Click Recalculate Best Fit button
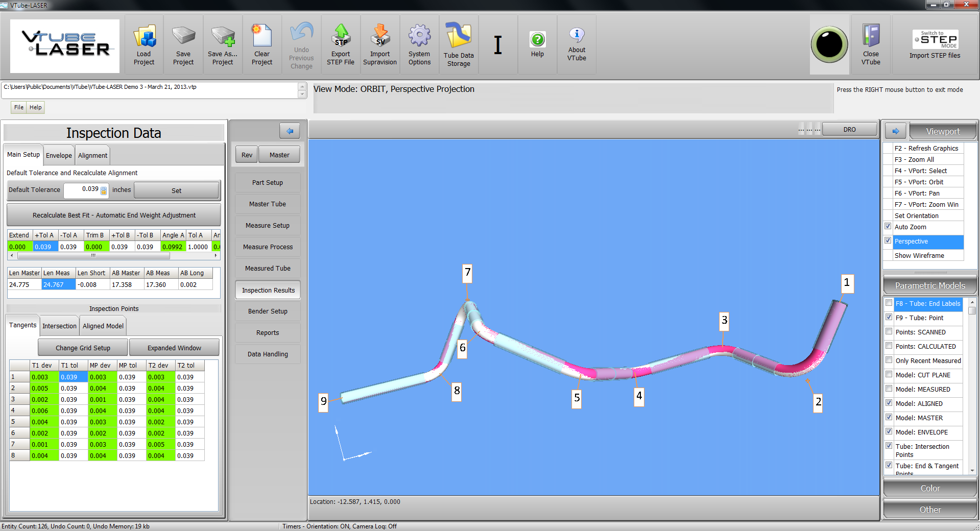The image size is (980, 531). [114, 215]
